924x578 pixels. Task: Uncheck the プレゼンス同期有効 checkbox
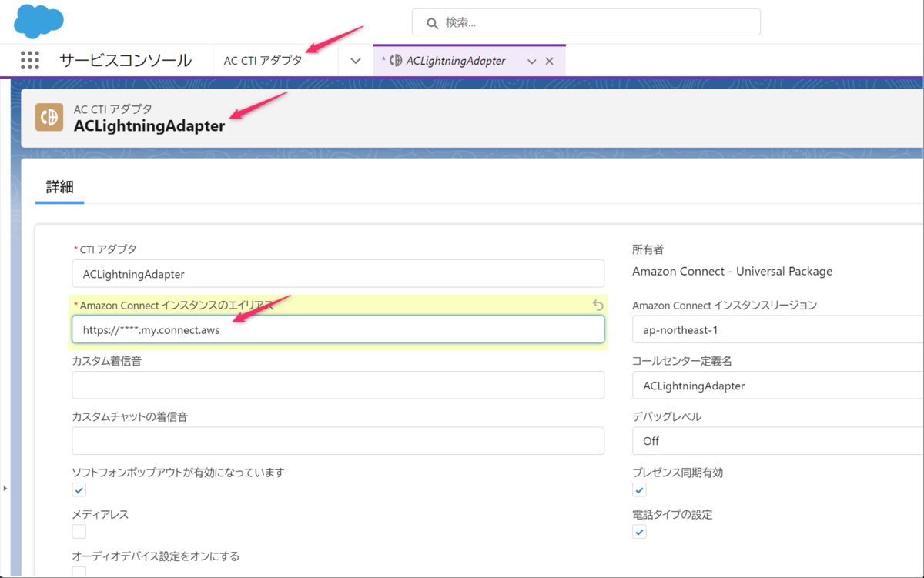(639, 489)
